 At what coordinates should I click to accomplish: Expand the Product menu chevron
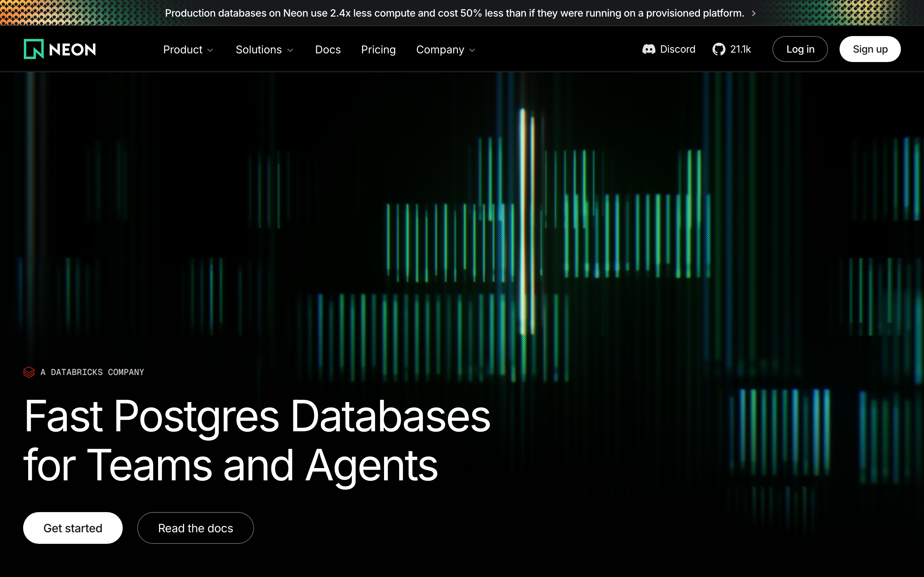click(x=210, y=50)
